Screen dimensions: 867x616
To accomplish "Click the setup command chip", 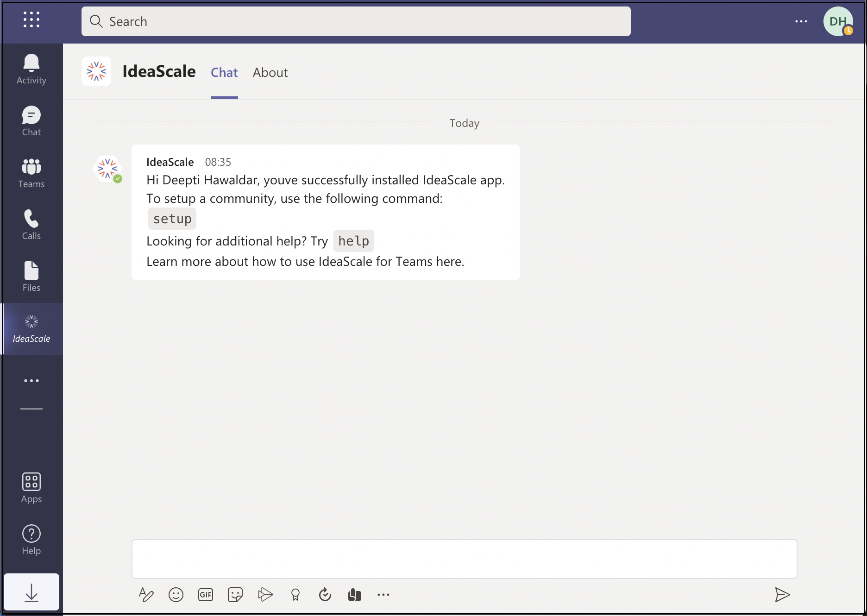I will click(x=172, y=219).
